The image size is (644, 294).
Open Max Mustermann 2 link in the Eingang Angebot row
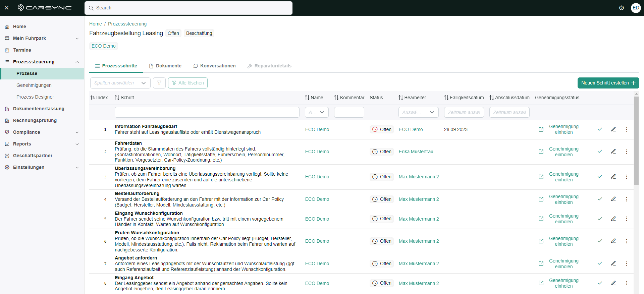419,283
